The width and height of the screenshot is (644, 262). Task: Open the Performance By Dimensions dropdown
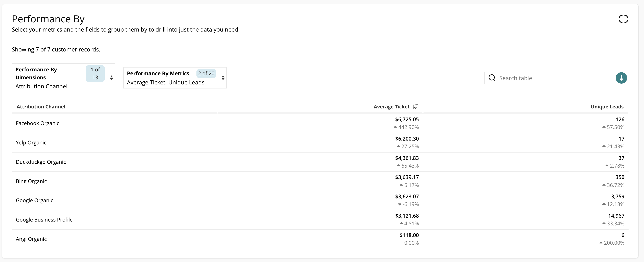pyautogui.click(x=50, y=78)
